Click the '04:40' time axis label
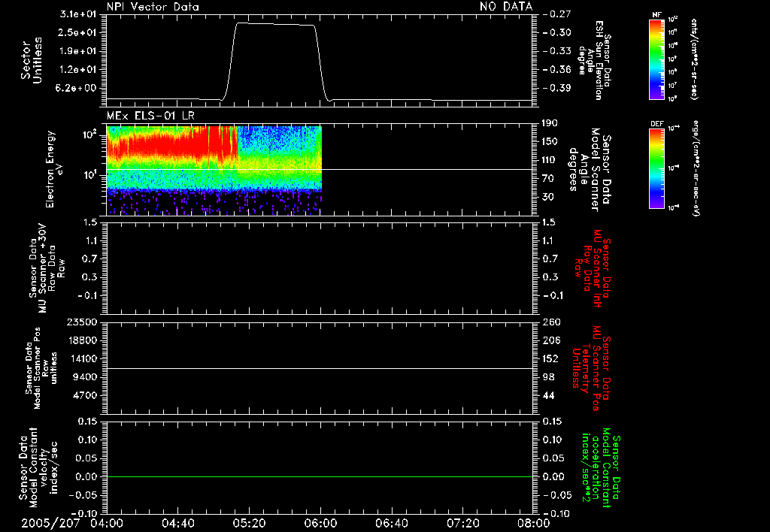Screen dimensions: 770x532 [177, 523]
